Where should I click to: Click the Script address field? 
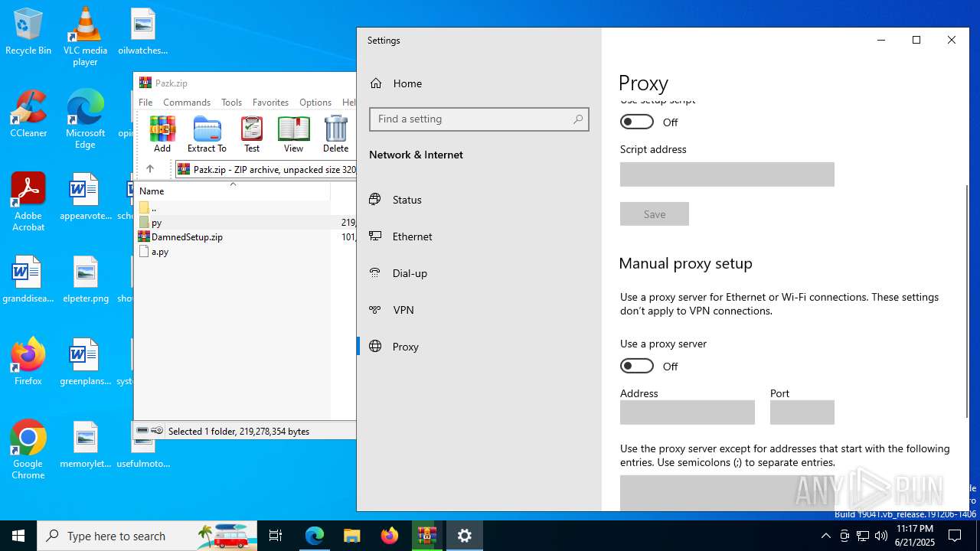[727, 174]
